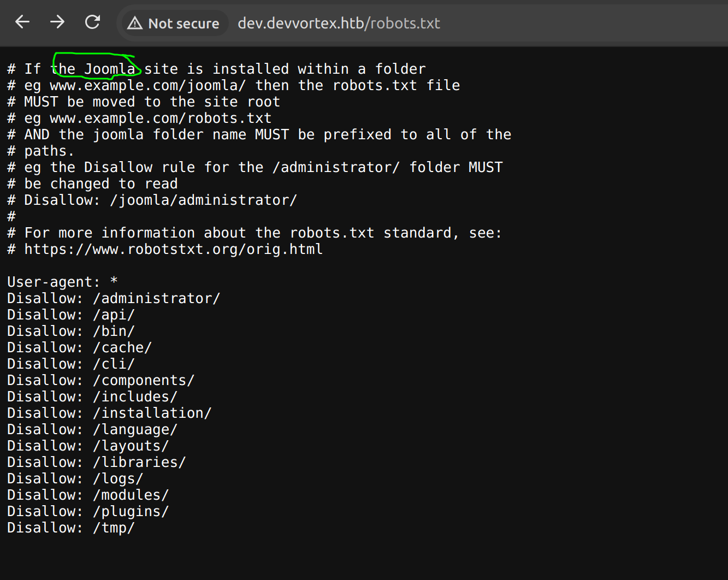Viewport: 728px width, 580px height.
Task: Click the User-agent: * line
Action: pos(62,282)
